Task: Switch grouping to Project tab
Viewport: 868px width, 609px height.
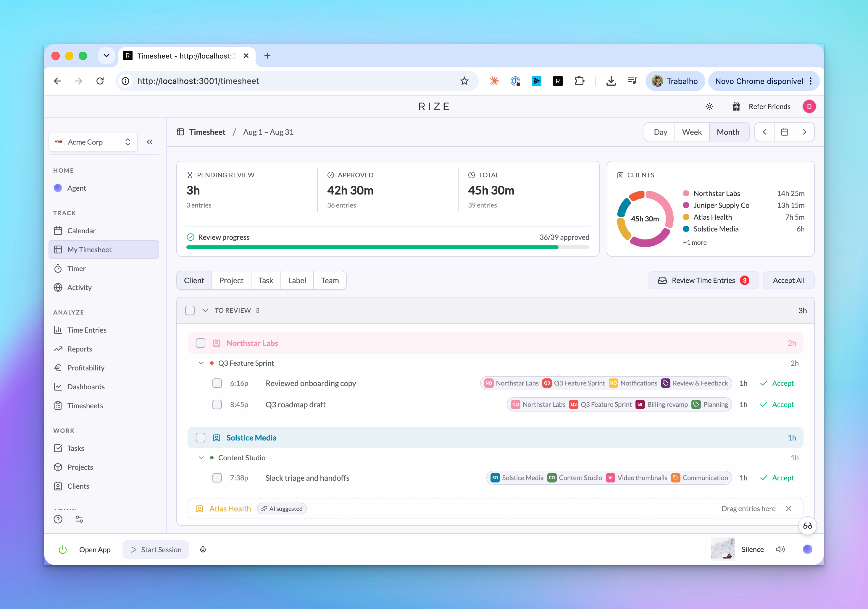Action: click(x=231, y=280)
